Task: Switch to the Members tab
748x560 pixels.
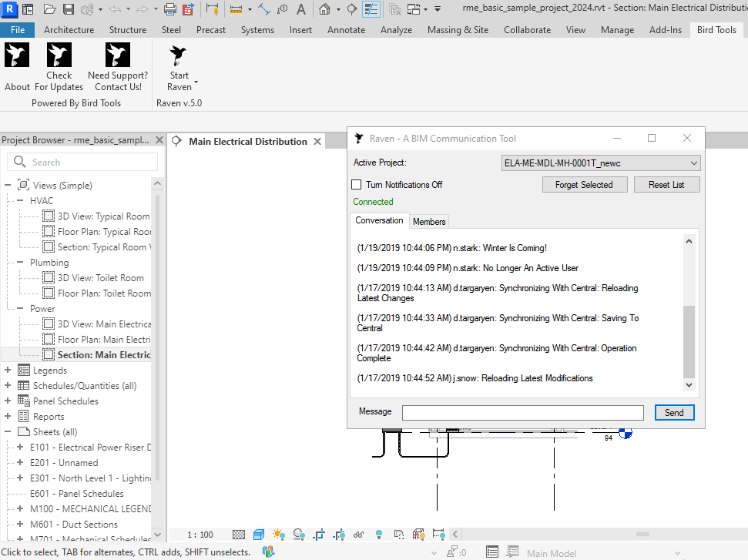Action: [x=429, y=222]
